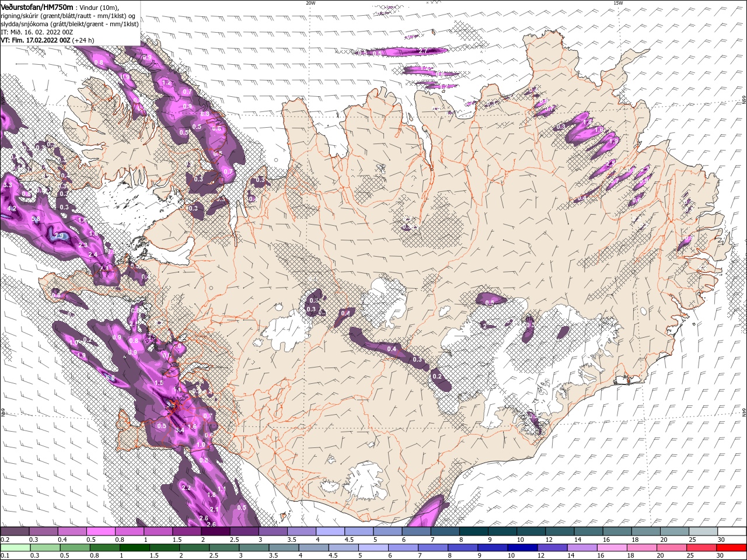This screenshot has height=560, width=747.
Task: Pick lower legend swatch between 0.5 and 0.8
Action: [x=75, y=548]
